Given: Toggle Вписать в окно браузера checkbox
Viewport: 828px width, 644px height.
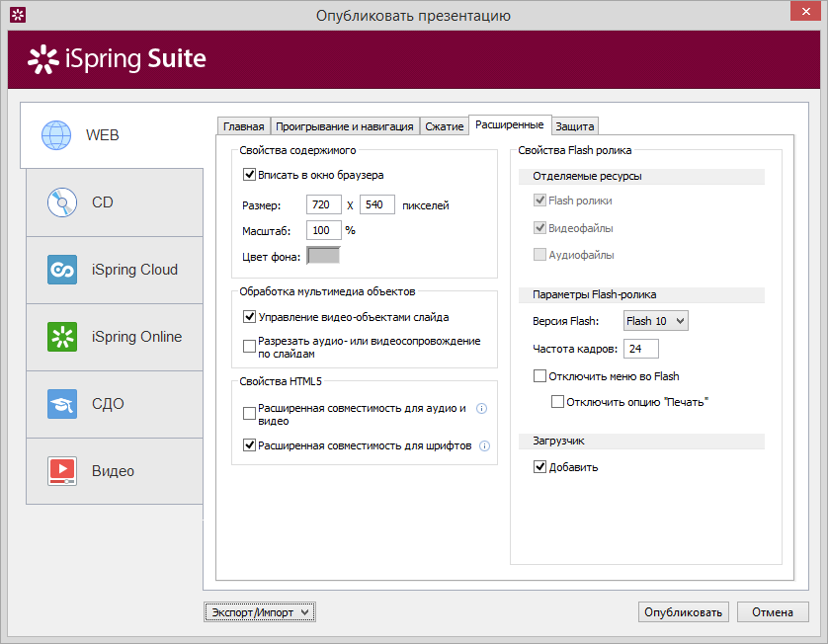Looking at the screenshot, I should click(249, 174).
